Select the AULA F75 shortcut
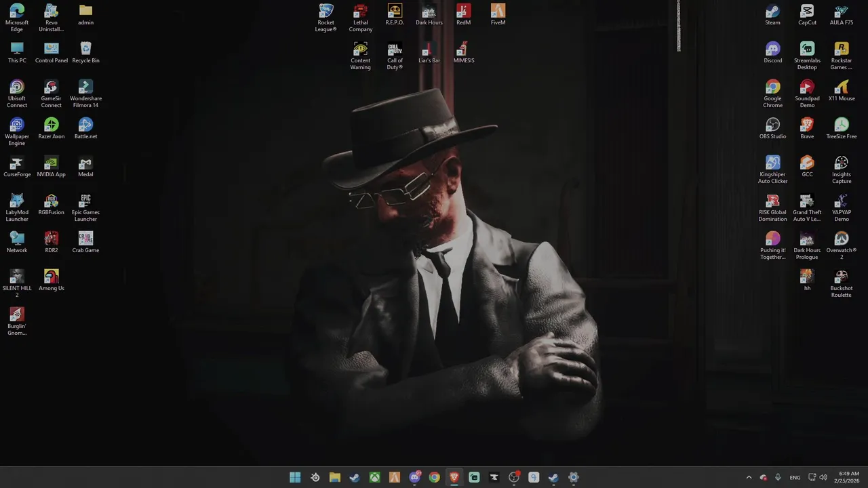Screen dimensions: 868x488 (x=842, y=14)
